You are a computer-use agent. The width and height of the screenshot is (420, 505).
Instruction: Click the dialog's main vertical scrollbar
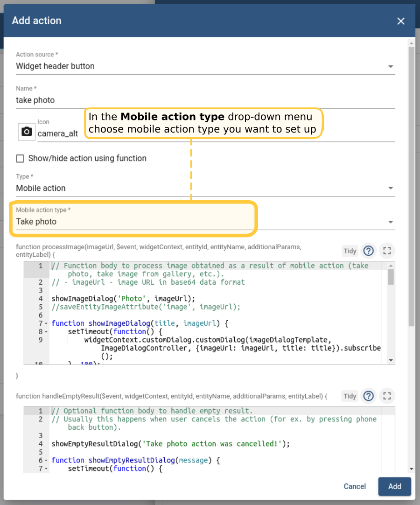(411, 187)
